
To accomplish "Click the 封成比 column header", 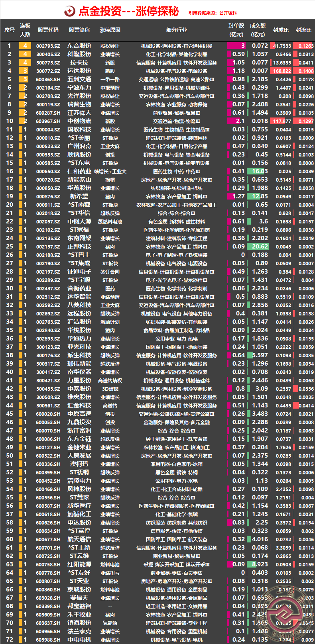I will click(x=281, y=30).
